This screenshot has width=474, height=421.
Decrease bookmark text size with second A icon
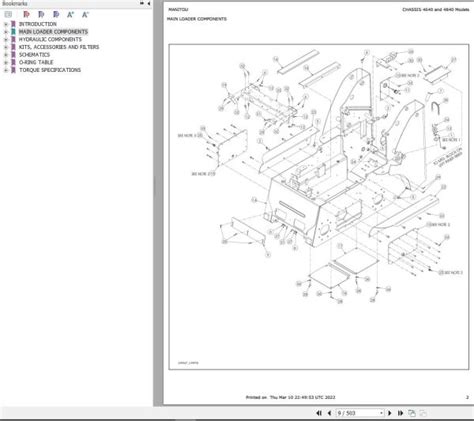point(85,14)
